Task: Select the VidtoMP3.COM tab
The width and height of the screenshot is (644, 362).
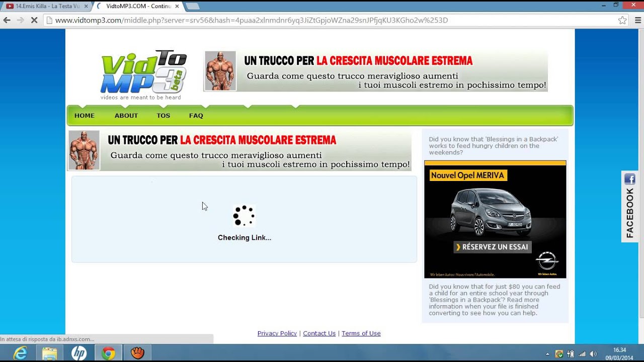Action: (x=138, y=6)
